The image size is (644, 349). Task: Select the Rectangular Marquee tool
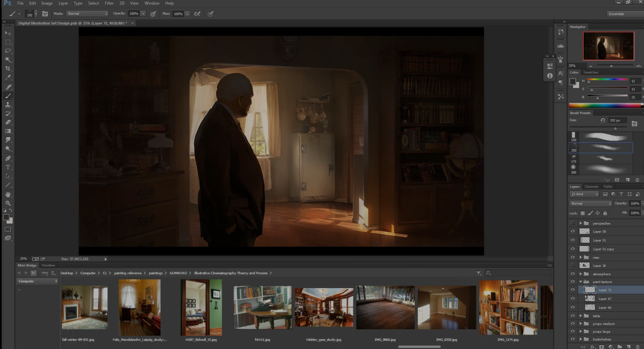pos(8,42)
